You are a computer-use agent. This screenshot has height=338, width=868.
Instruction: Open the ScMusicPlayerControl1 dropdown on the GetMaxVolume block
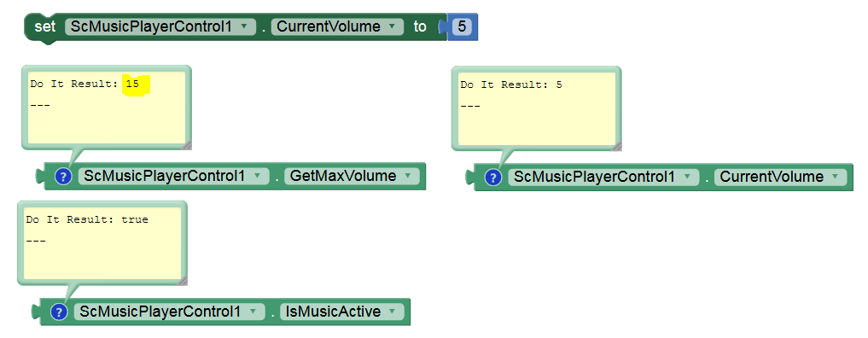coord(174,177)
